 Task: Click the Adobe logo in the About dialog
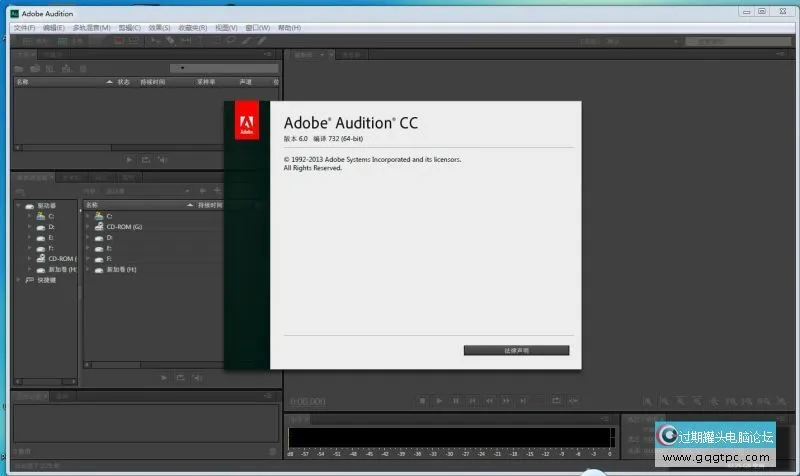(246, 125)
